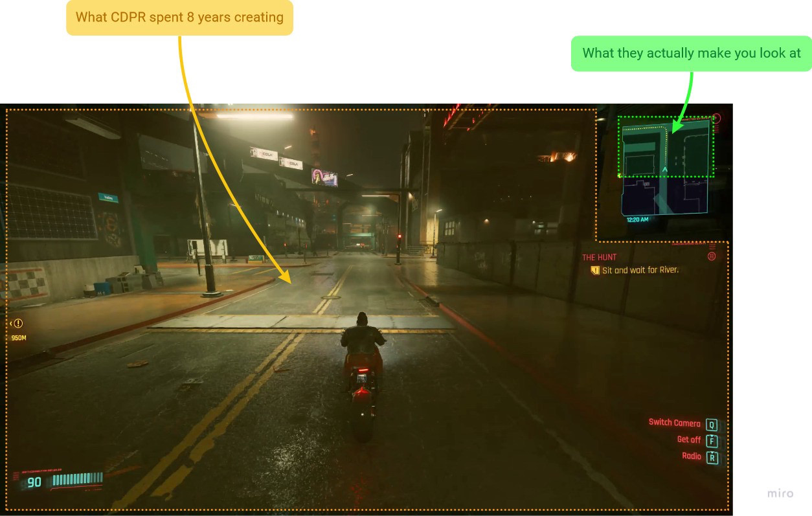Image resolution: width=812 pixels, height=516 pixels.
Task: Click the 'Get off' label
Action: click(x=688, y=440)
